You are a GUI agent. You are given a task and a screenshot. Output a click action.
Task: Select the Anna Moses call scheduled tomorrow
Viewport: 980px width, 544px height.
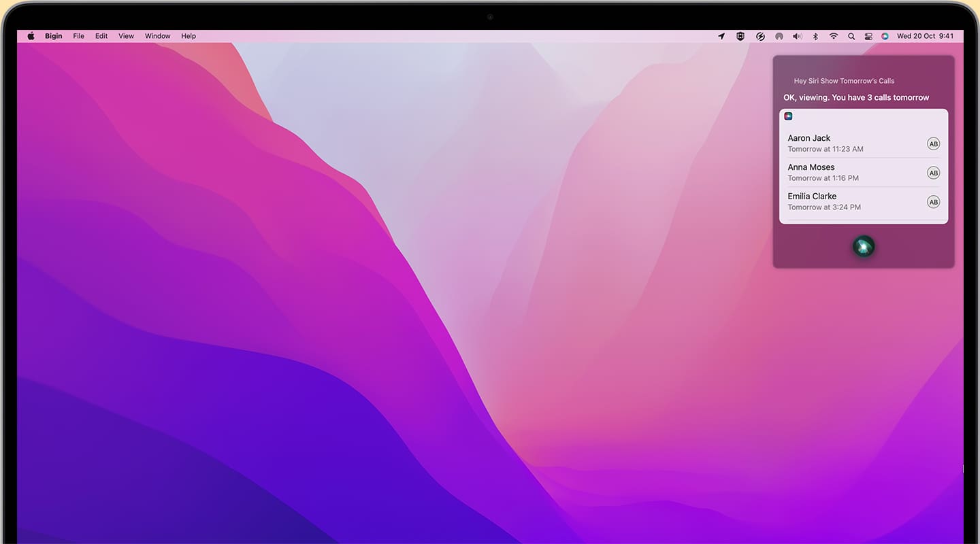(x=851, y=172)
